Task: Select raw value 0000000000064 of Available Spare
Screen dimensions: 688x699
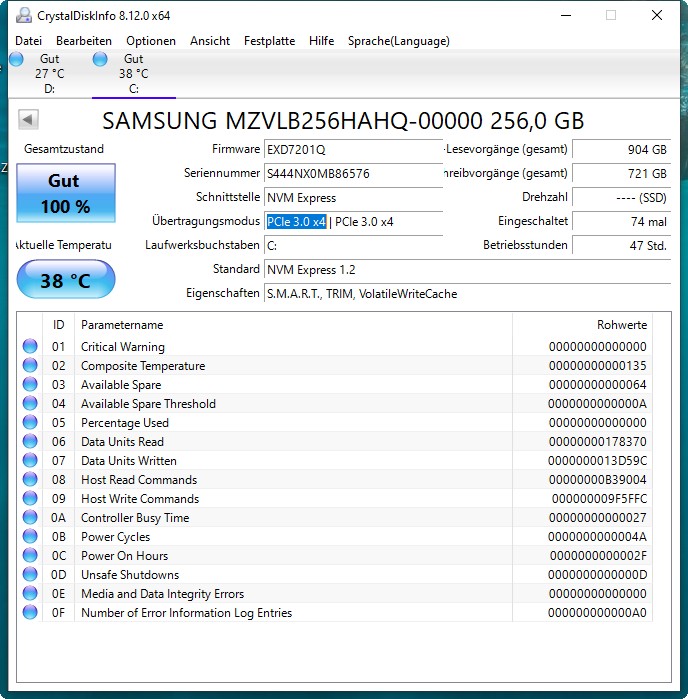Action: [597, 384]
